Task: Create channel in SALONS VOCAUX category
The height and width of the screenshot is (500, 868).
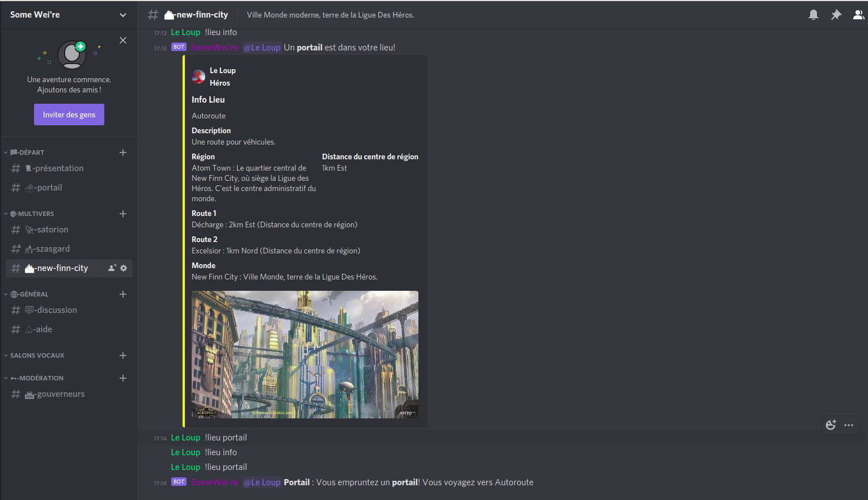Action: tap(123, 355)
